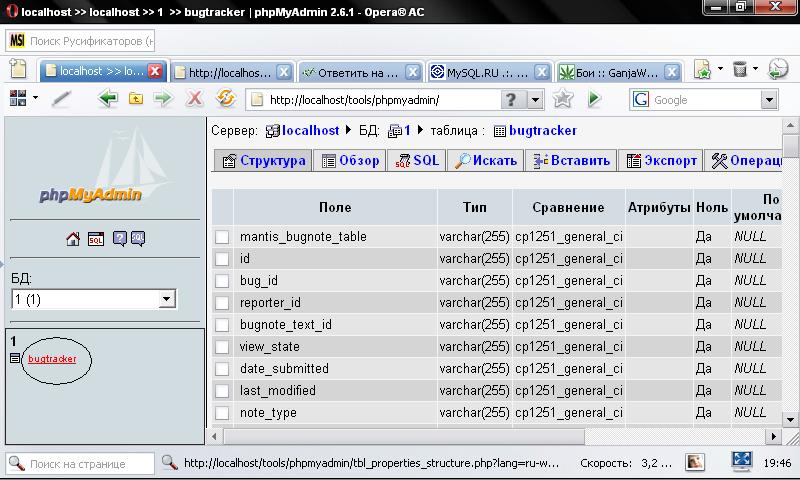Open the Google search engine dropdown
The width and height of the screenshot is (800, 480).
pos(769,100)
